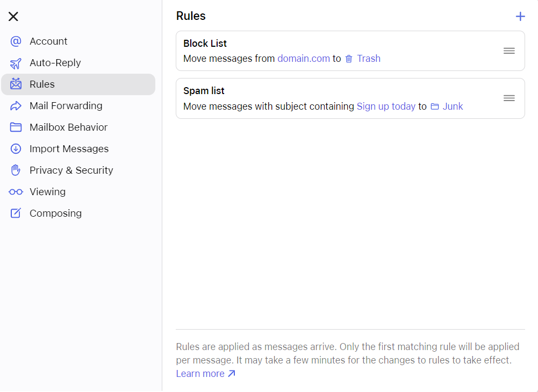Click the Mailbox Behavior folder icon
The image size is (538, 392).
tap(16, 127)
